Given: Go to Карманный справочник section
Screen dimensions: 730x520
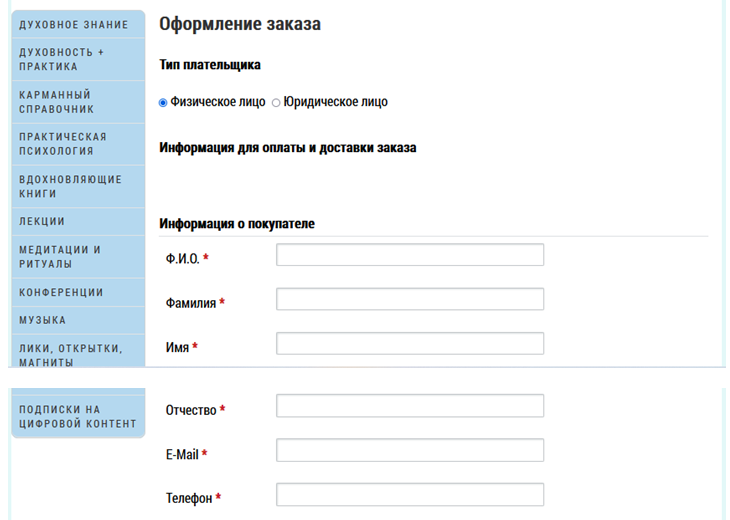Looking at the screenshot, I should coord(57,101).
